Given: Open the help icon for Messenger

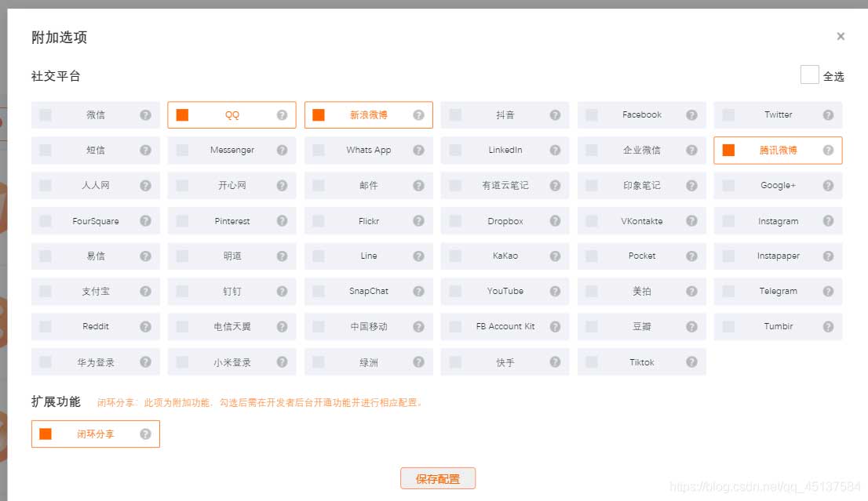Looking at the screenshot, I should 283,150.
